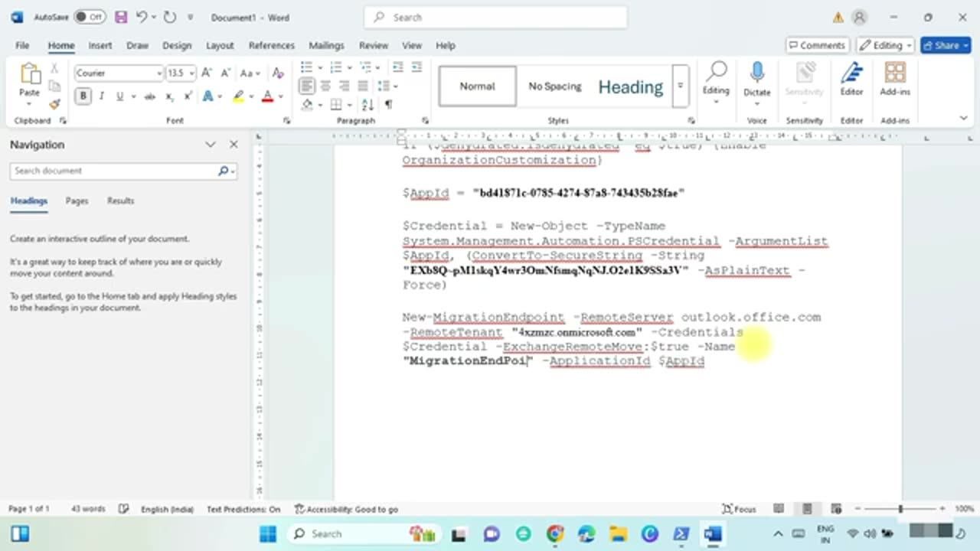The width and height of the screenshot is (980, 551).
Task: Open the Editing mode dropdown
Action: [886, 45]
